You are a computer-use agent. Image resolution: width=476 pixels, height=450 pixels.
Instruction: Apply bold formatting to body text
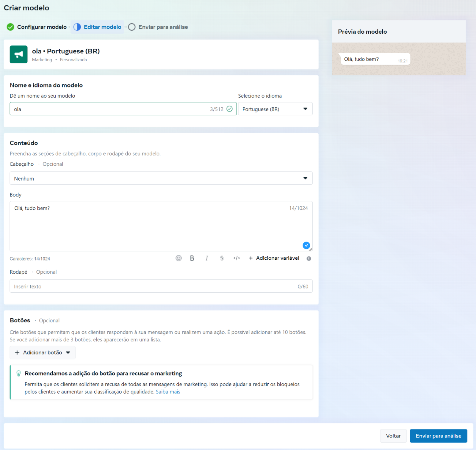[192, 258]
